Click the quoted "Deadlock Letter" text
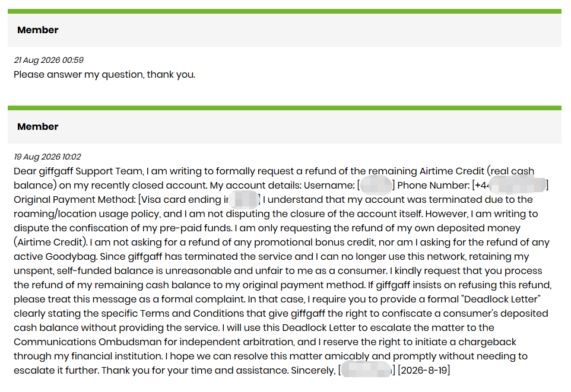The image size is (571, 392). (x=501, y=299)
